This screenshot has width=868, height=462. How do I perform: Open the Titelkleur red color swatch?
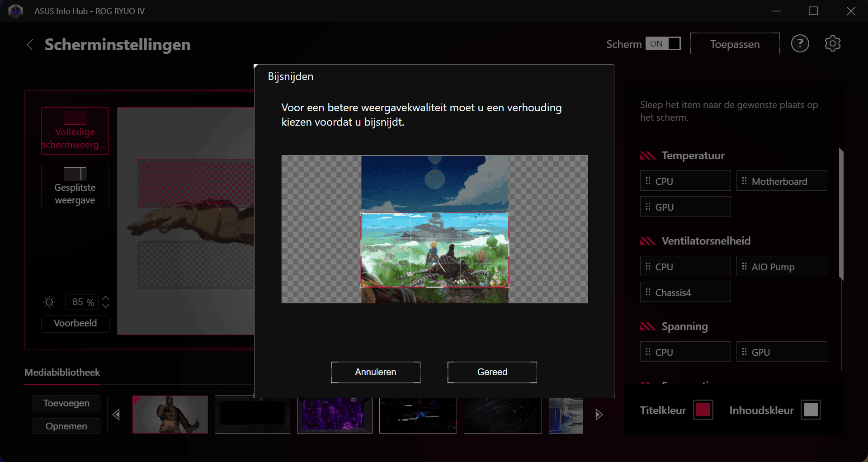pos(703,410)
